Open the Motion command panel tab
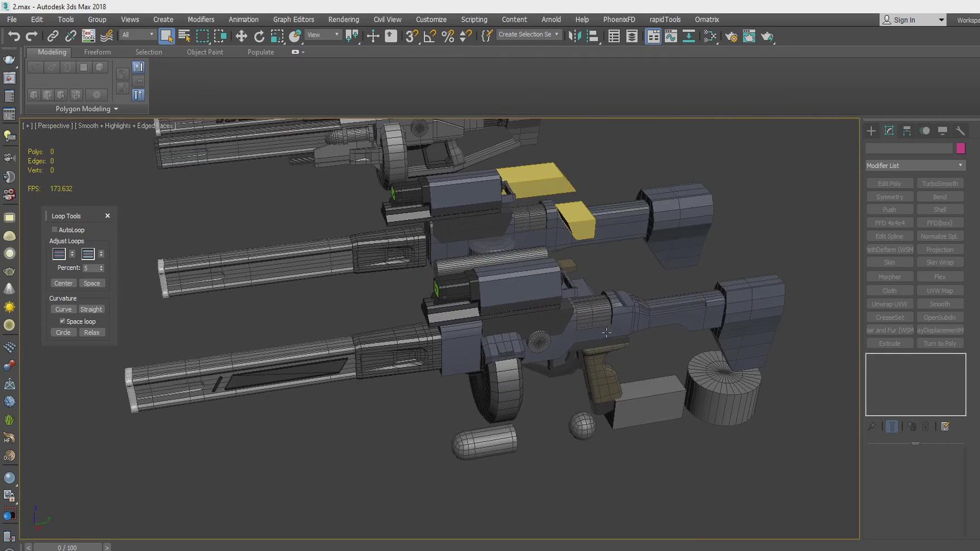This screenshot has width=980, height=551. 925,130
